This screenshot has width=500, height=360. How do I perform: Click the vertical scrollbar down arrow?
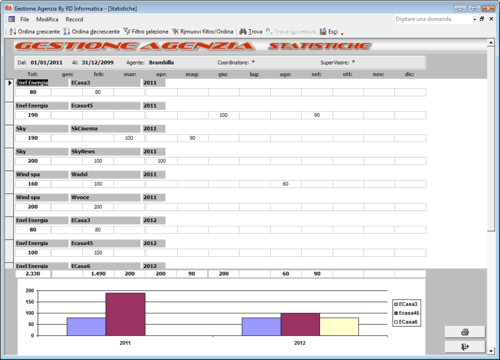coord(491,351)
